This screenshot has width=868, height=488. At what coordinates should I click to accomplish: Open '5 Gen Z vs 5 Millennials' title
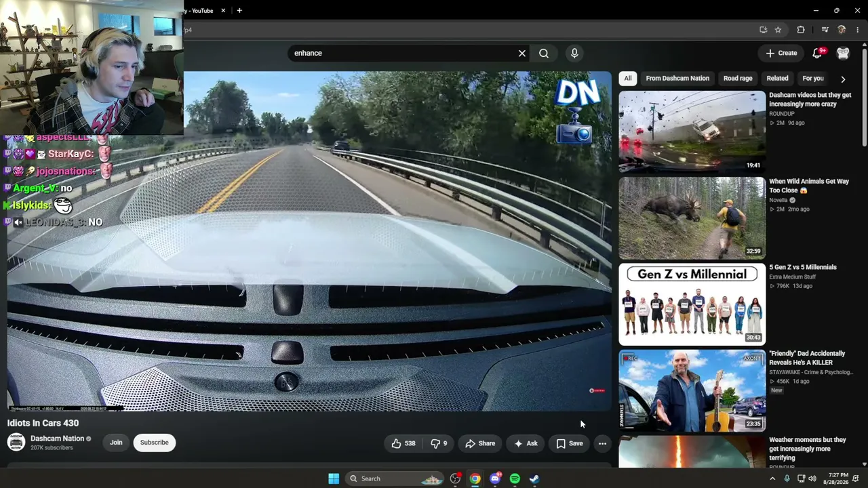click(803, 267)
